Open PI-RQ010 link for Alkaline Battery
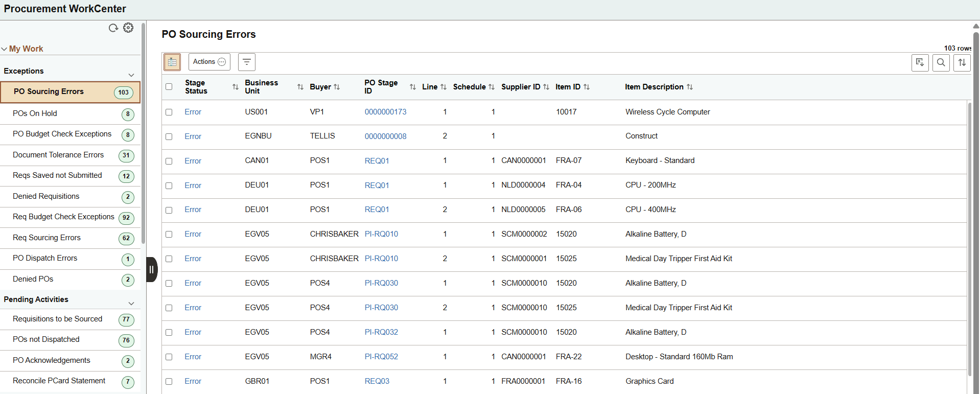Viewport: 980px width, 394px height. (x=381, y=234)
